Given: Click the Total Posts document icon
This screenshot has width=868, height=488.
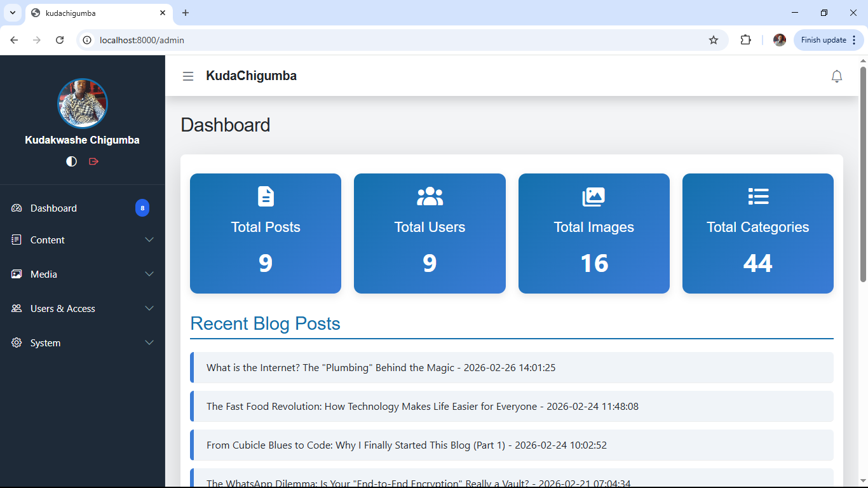Looking at the screenshot, I should pyautogui.click(x=266, y=196).
